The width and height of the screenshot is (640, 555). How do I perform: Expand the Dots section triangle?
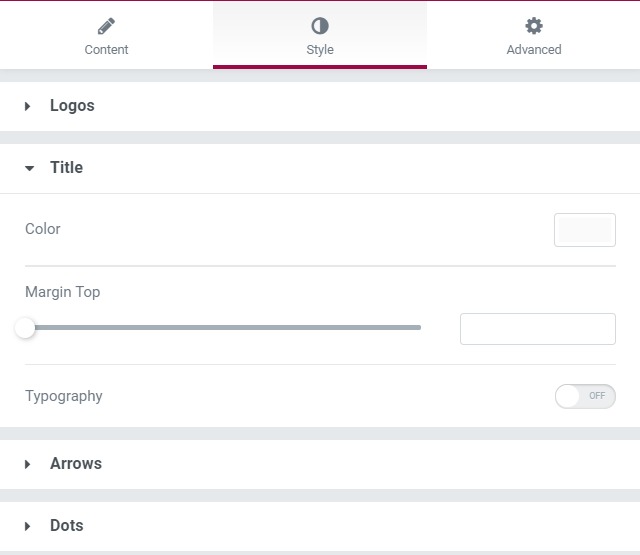click(27, 526)
